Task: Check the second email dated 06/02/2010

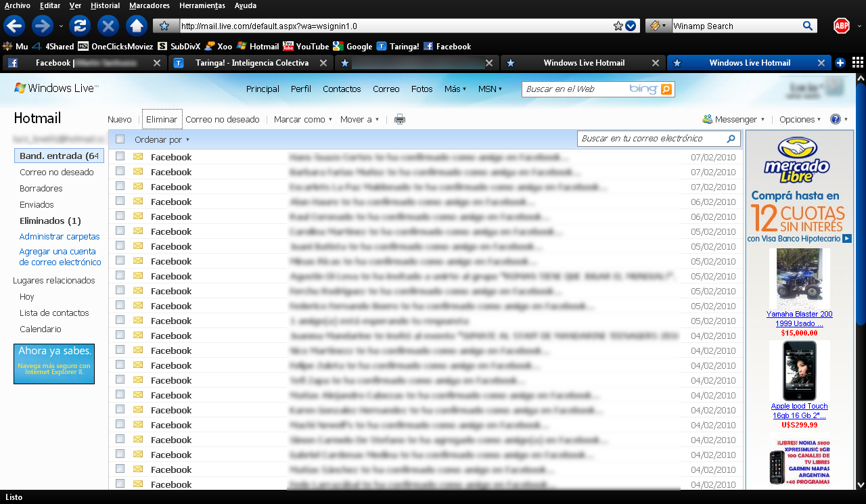Action: 120,216
